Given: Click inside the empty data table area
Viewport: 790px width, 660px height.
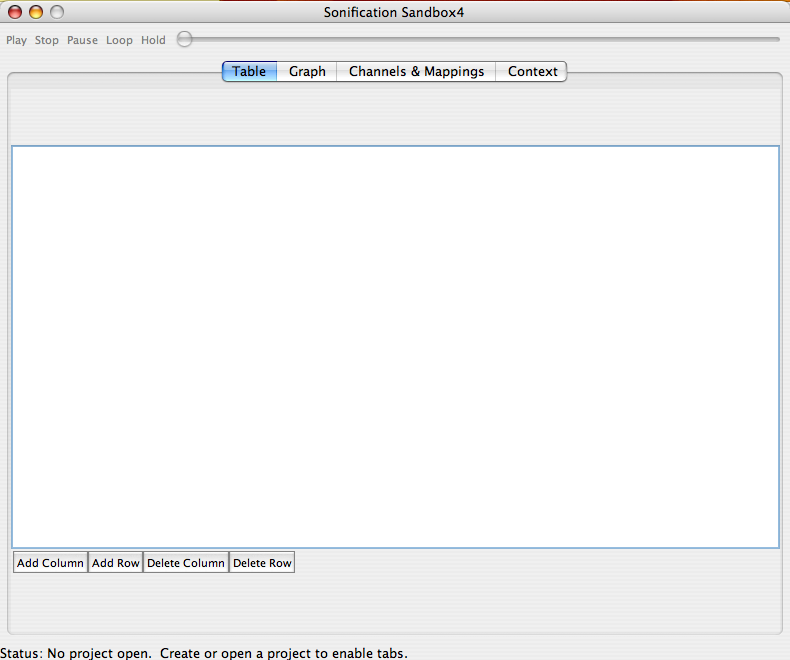Looking at the screenshot, I should tap(396, 347).
